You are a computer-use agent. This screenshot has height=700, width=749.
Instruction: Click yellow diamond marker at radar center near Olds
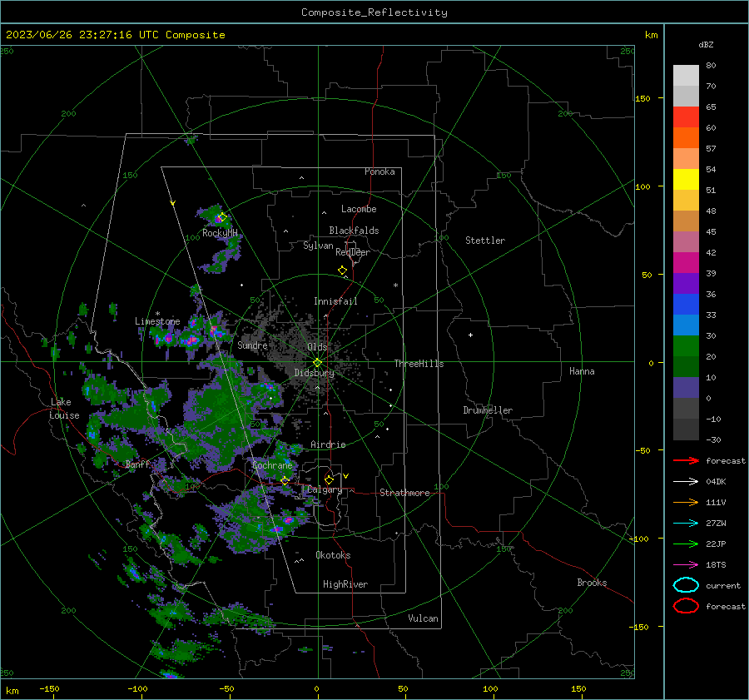(317, 363)
